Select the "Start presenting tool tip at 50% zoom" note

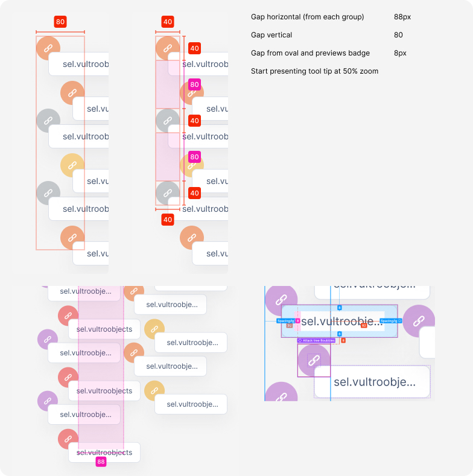tap(314, 71)
